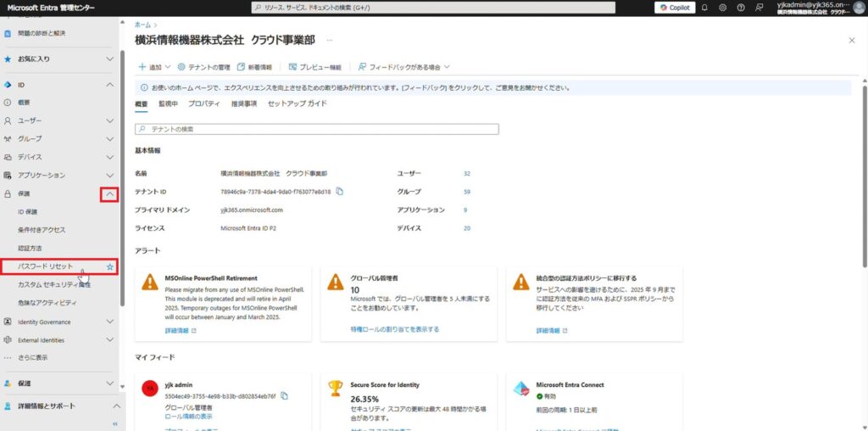Click ロール情報の表示 link
The width and height of the screenshot is (868, 431).
click(188, 416)
